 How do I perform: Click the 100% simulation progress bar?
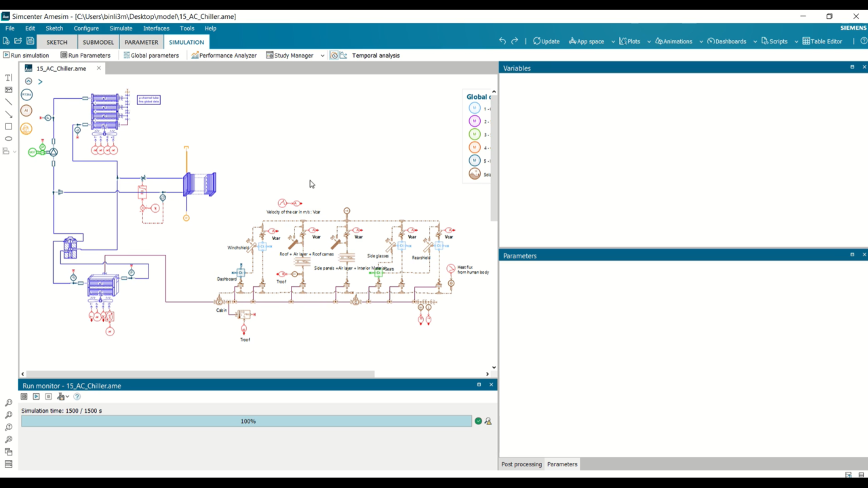pos(246,421)
